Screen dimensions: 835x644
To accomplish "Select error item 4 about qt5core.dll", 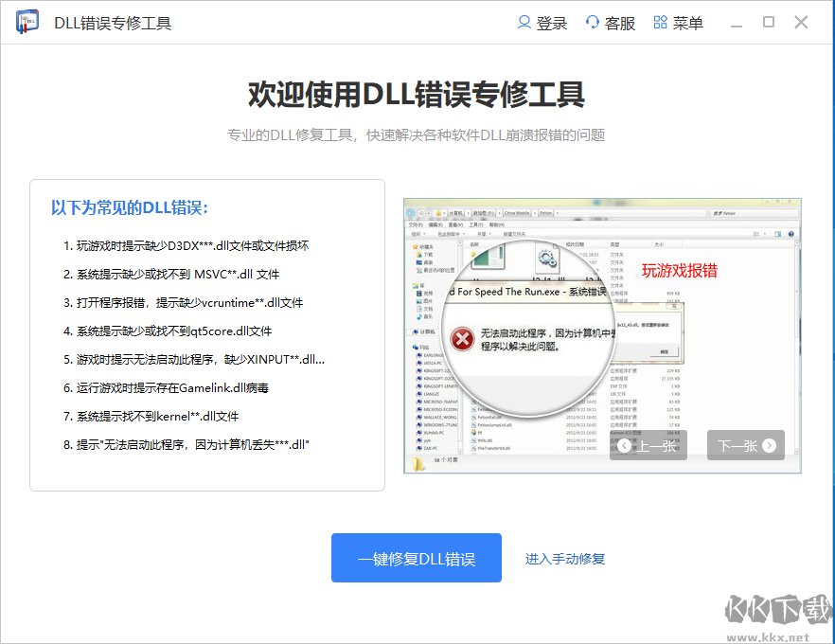I will pyautogui.click(x=168, y=331).
